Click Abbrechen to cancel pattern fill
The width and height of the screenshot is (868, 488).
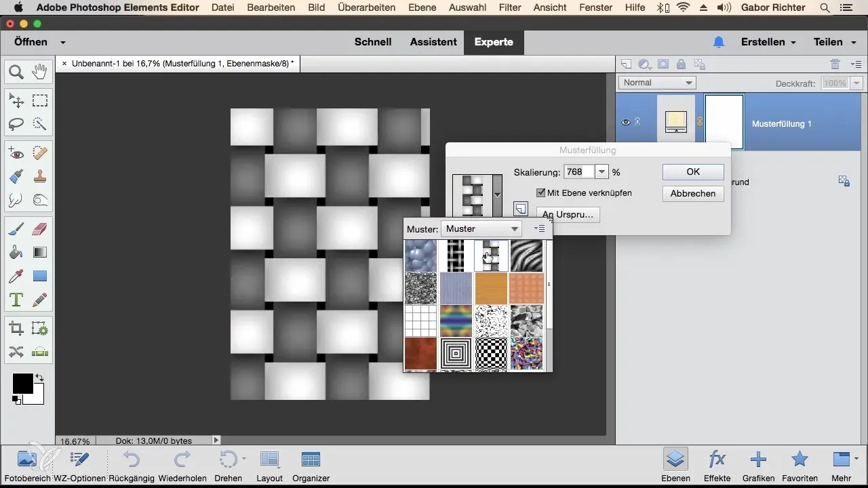[693, 193]
